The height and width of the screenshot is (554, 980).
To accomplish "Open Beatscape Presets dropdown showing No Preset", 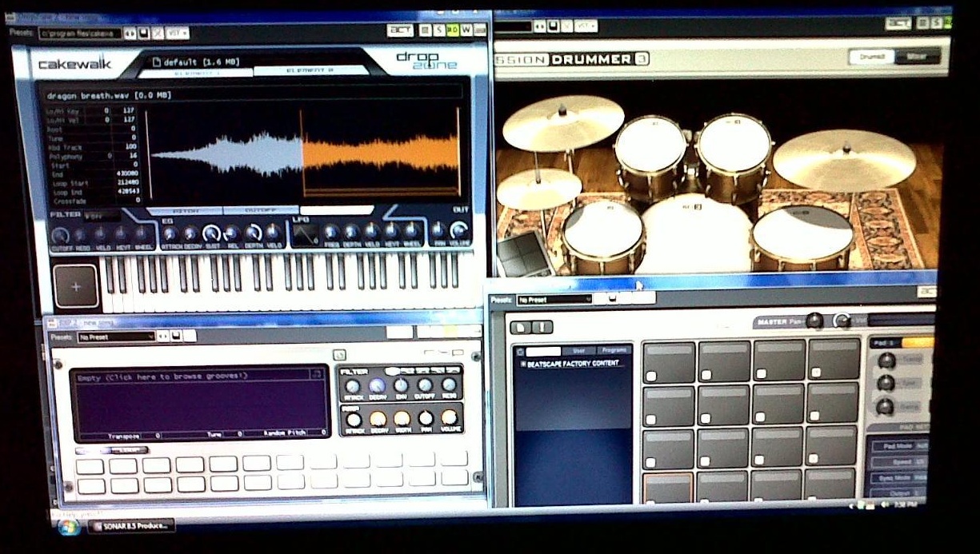I will pos(554,300).
